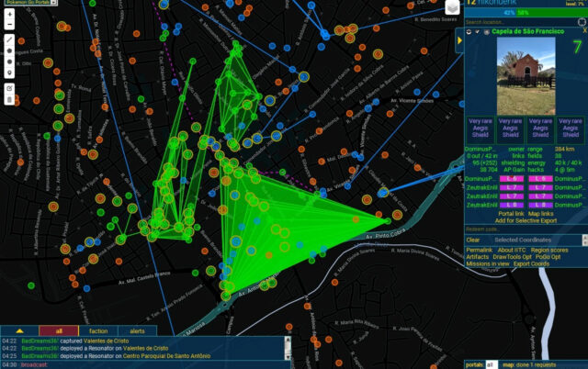Click the current location crosshair icon

tap(582, 22)
